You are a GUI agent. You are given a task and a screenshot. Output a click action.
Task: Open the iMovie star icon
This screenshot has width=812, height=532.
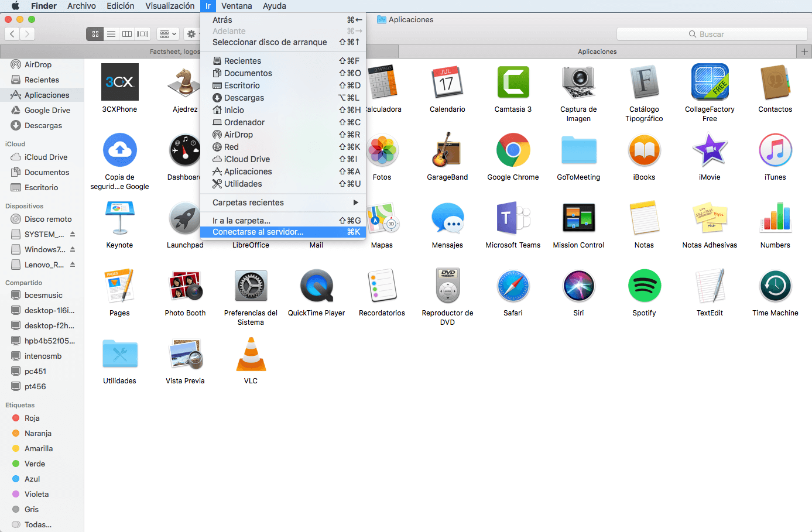coord(710,150)
